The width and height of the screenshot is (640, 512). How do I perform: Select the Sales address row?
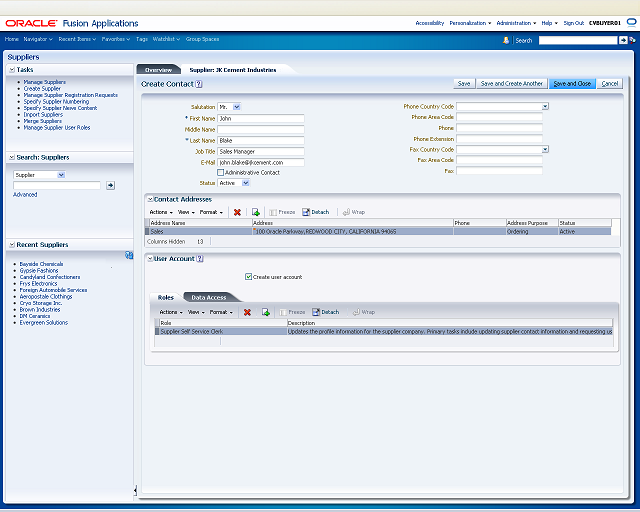coord(378,232)
